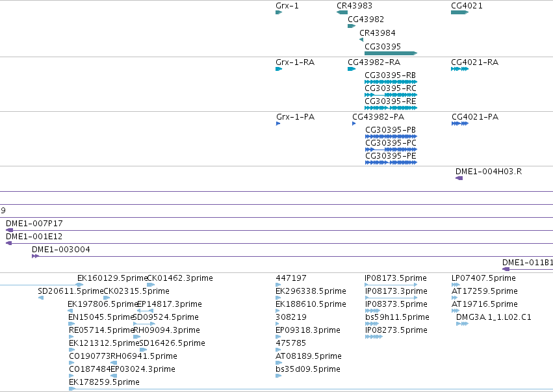Select the 475785 feature label

291,344
